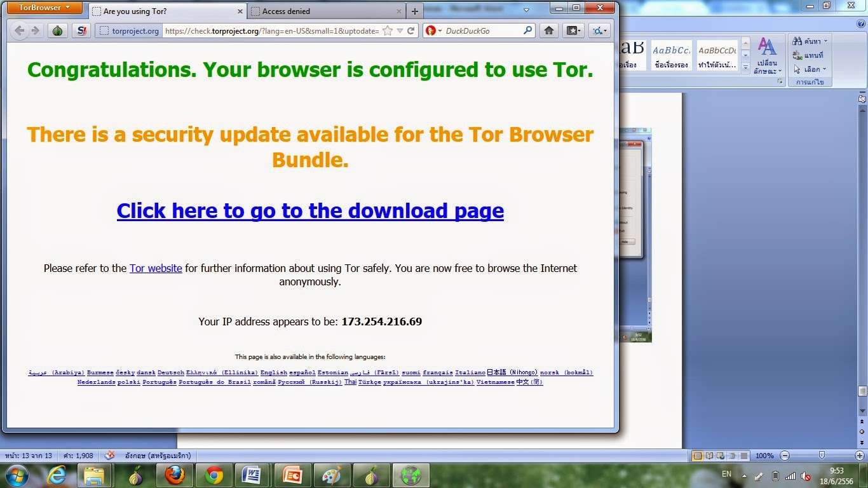Open the Vietnamese language link
This screenshot has width=868, height=488.
[x=495, y=382]
